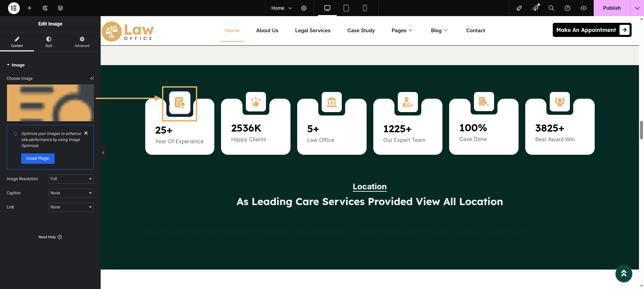Screen dimensions: 644x289
Task: Toggle preview changes eye icon
Action: (584, 8)
